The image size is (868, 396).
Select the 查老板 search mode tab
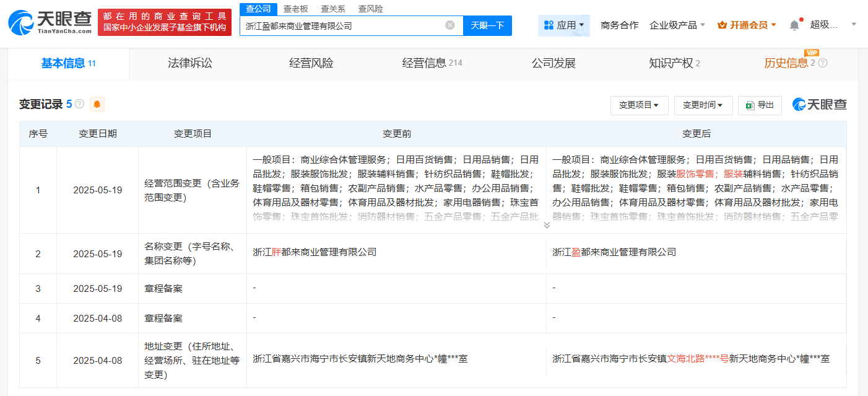tap(295, 9)
